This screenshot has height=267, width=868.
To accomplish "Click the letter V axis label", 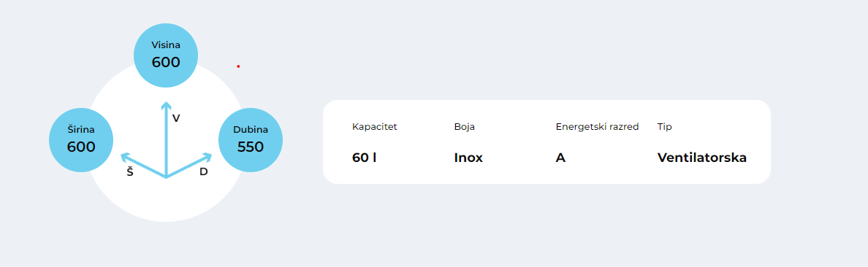I will click(x=176, y=118).
